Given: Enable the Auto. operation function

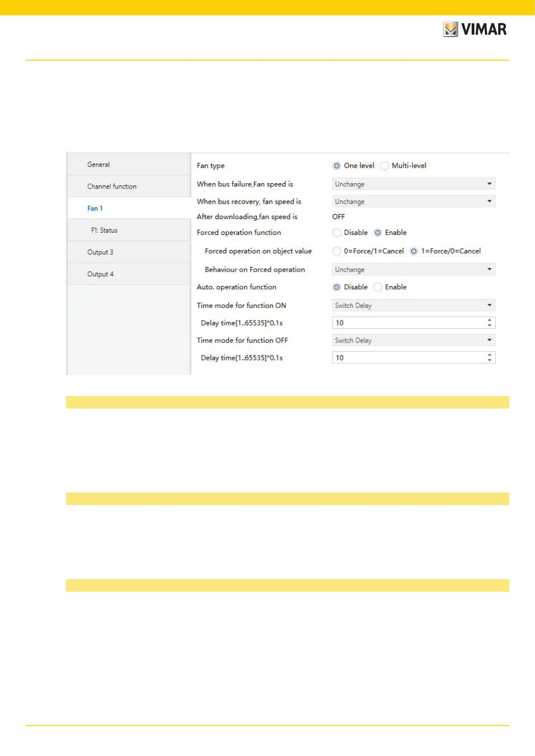Looking at the screenshot, I should tap(378, 287).
